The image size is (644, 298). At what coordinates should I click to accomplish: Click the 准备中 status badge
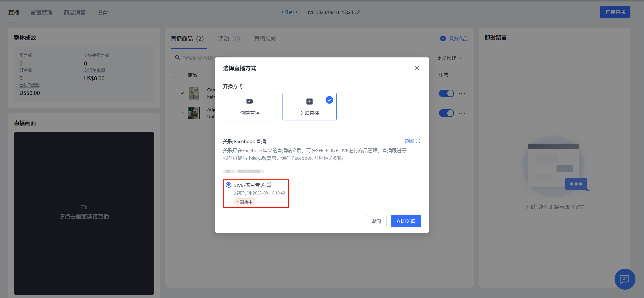pos(289,12)
